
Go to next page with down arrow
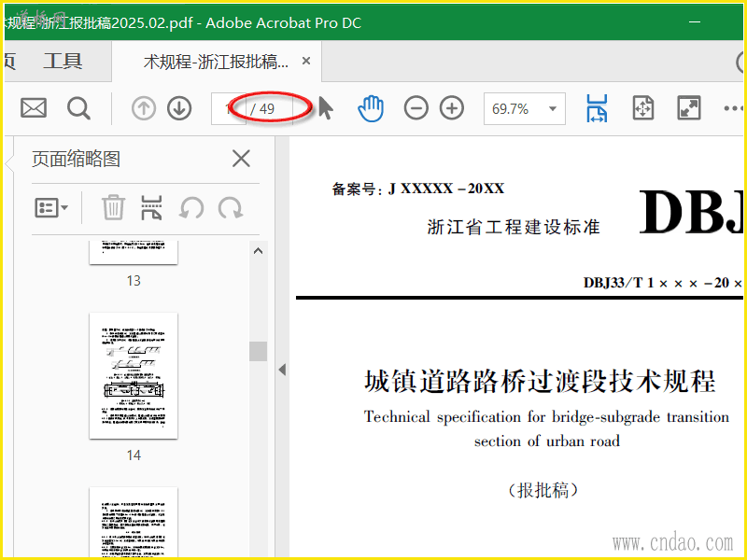179,108
